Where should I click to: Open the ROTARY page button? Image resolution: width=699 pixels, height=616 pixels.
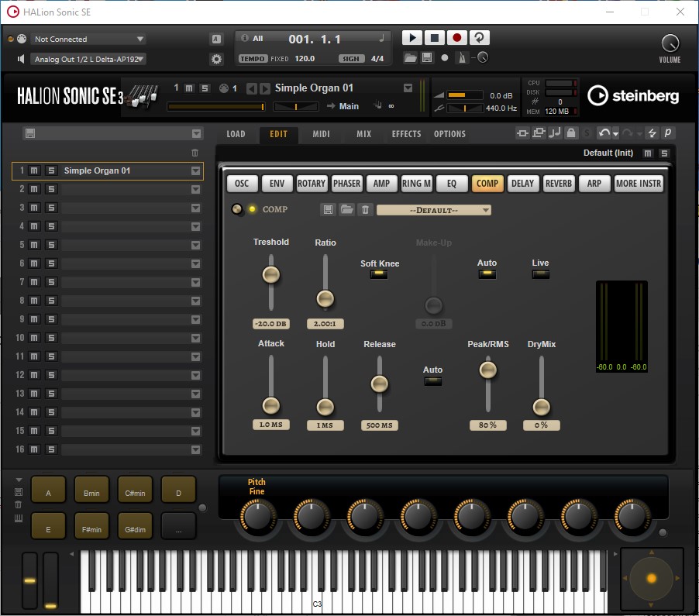pos(312,184)
